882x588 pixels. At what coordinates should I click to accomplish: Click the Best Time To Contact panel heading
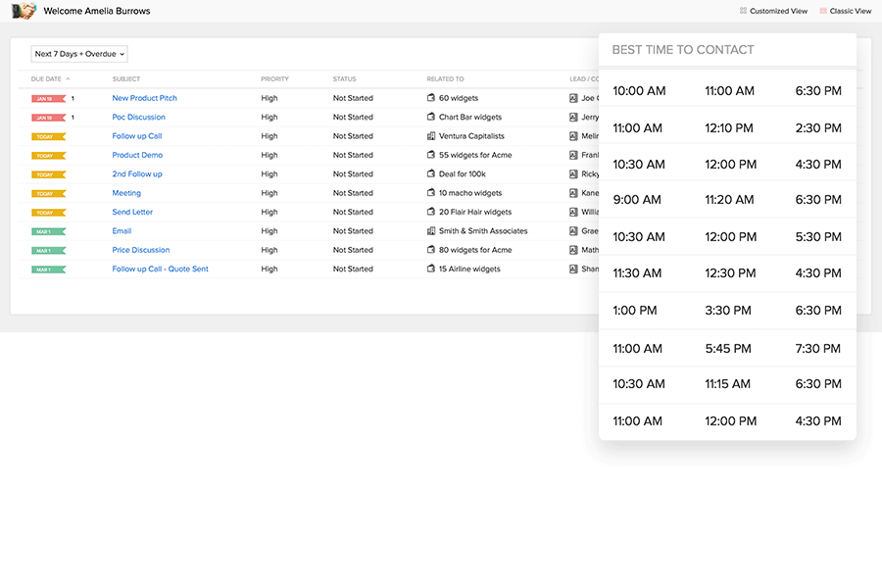(683, 50)
